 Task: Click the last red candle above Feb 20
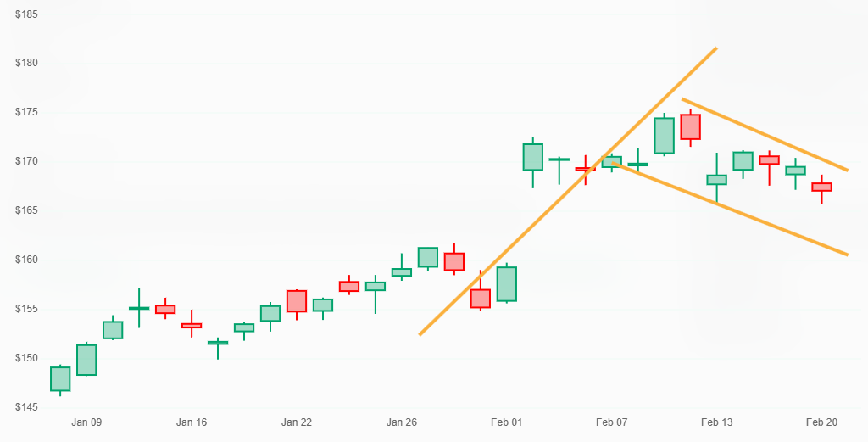[821, 187]
